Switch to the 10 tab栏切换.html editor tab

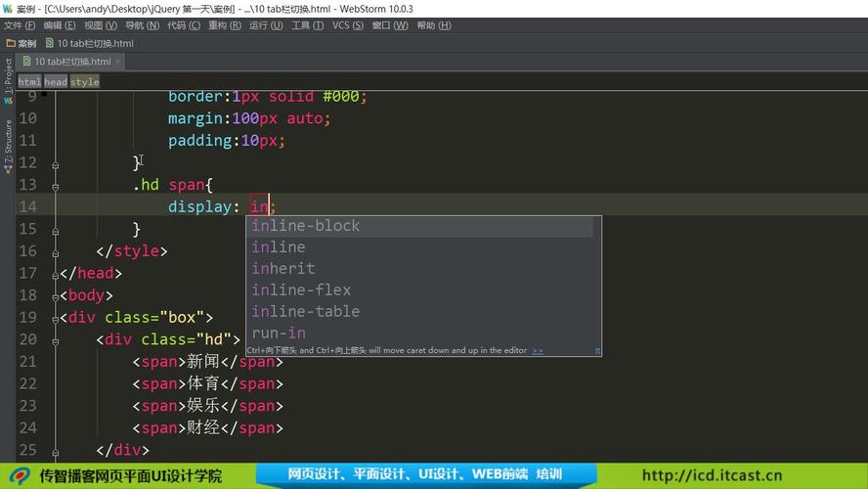pos(67,62)
